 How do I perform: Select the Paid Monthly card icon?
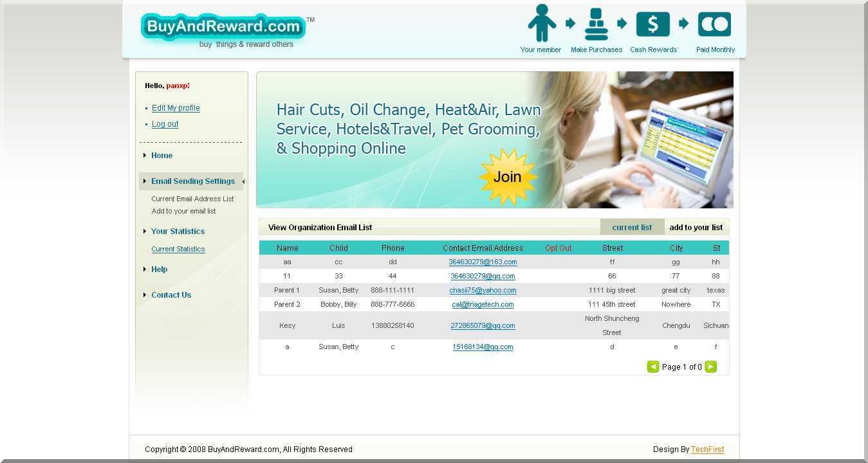tap(714, 24)
